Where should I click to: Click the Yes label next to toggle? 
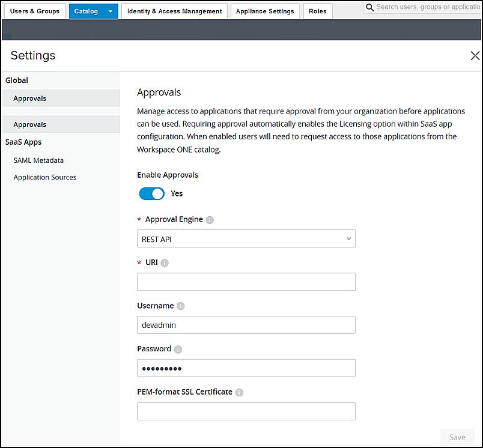(x=177, y=193)
